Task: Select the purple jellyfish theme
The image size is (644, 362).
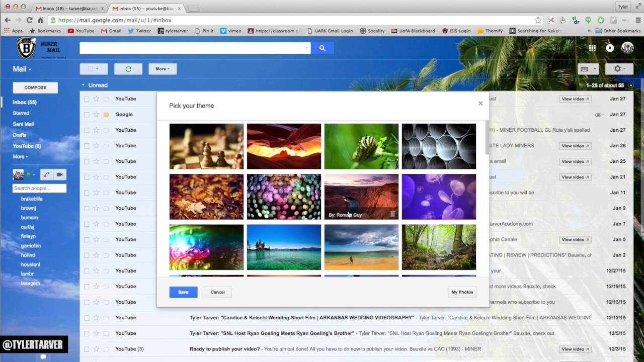Action: coord(439,197)
